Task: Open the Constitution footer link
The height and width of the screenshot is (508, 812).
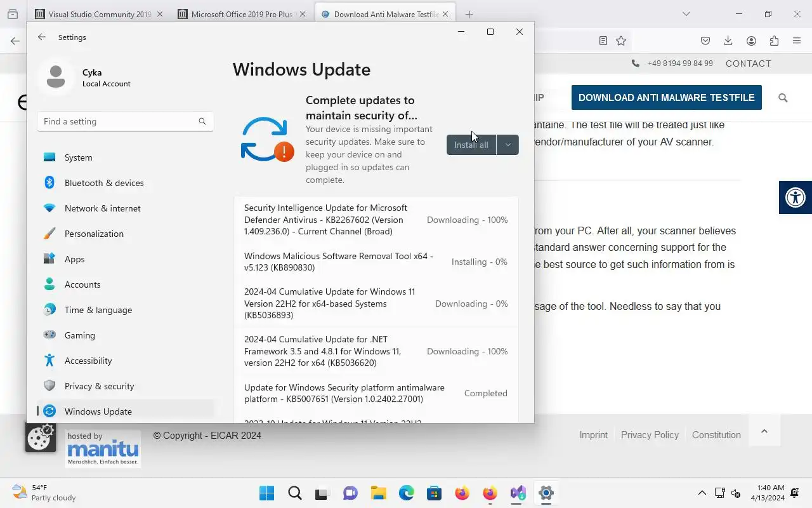Action: point(716,435)
